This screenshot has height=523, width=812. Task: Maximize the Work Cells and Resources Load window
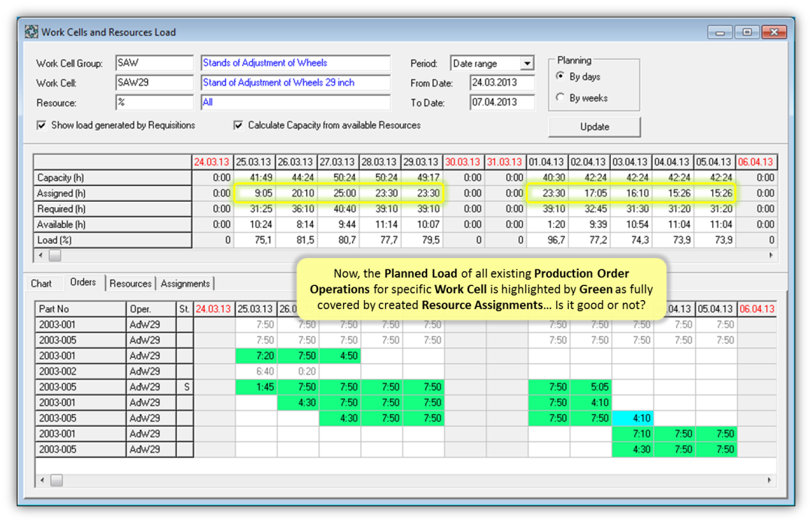(747, 32)
